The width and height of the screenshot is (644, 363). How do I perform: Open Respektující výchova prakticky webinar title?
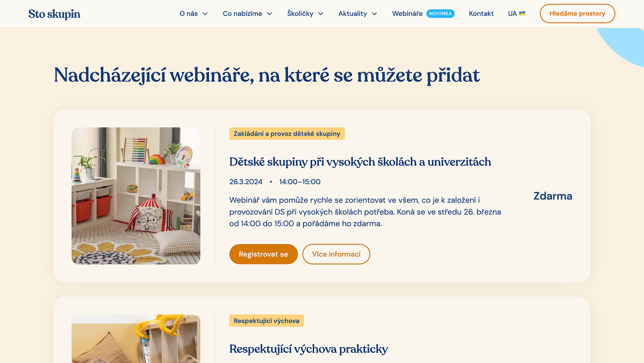[309, 349]
